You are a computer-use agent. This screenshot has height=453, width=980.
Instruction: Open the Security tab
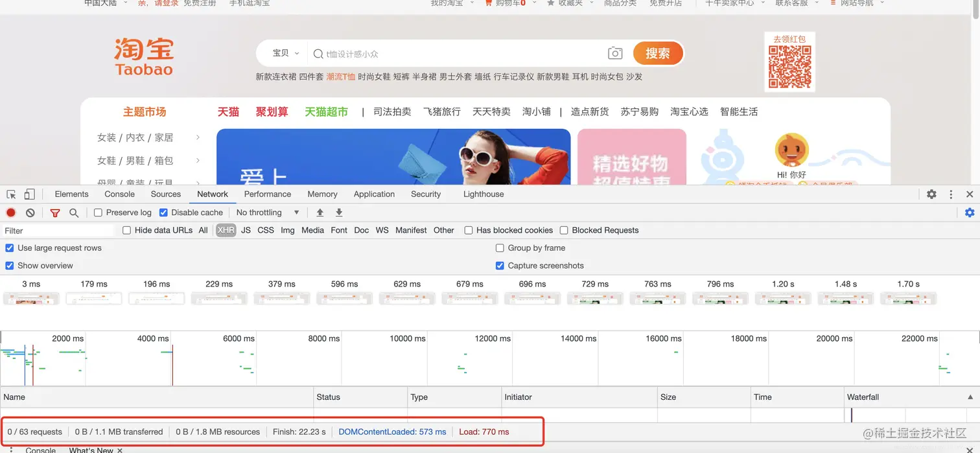point(426,194)
